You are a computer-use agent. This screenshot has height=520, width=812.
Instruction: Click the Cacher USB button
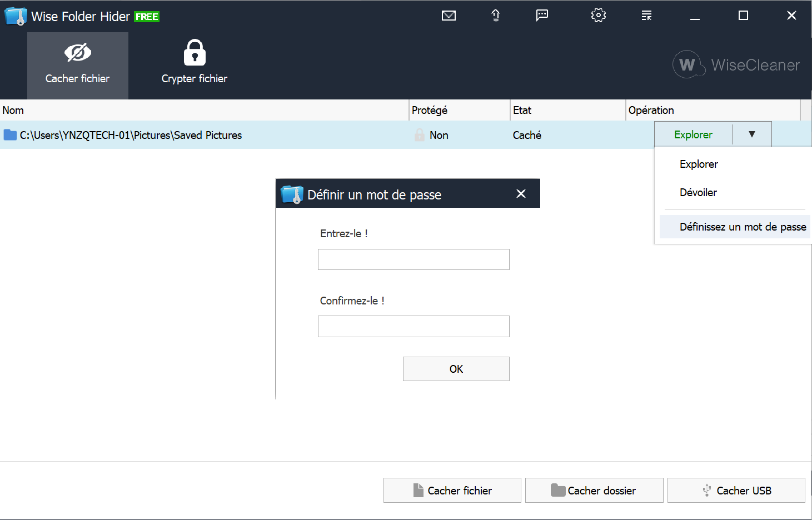click(x=736, y=491)
